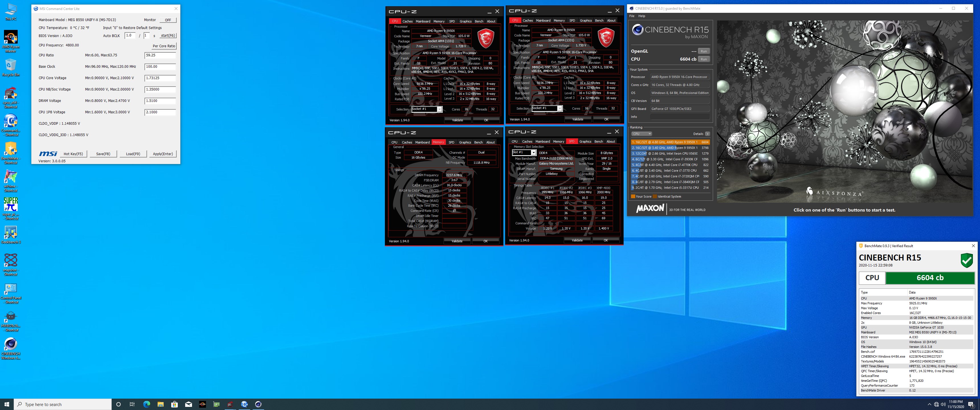Click the CPU Ratio field showing 59.25
This screenshot has height=410, width=980.
pyautogui.click(x=160, y=55)
